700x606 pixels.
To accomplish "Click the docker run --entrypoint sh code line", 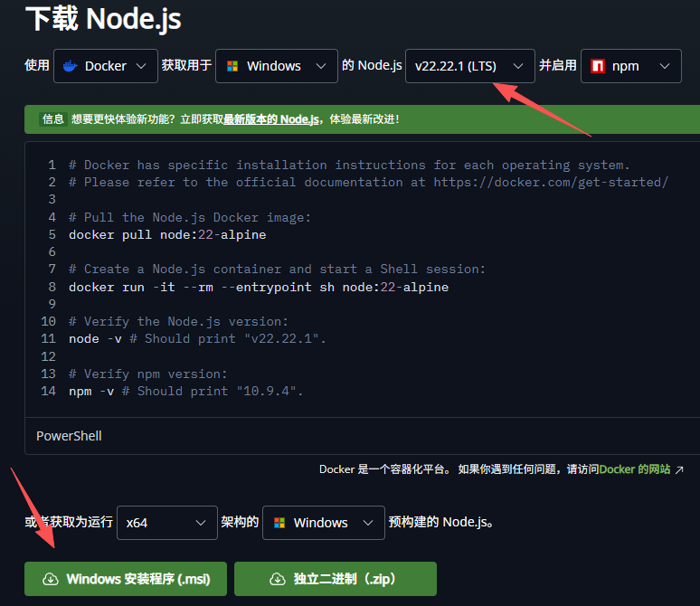I will (x=259, y=287).
